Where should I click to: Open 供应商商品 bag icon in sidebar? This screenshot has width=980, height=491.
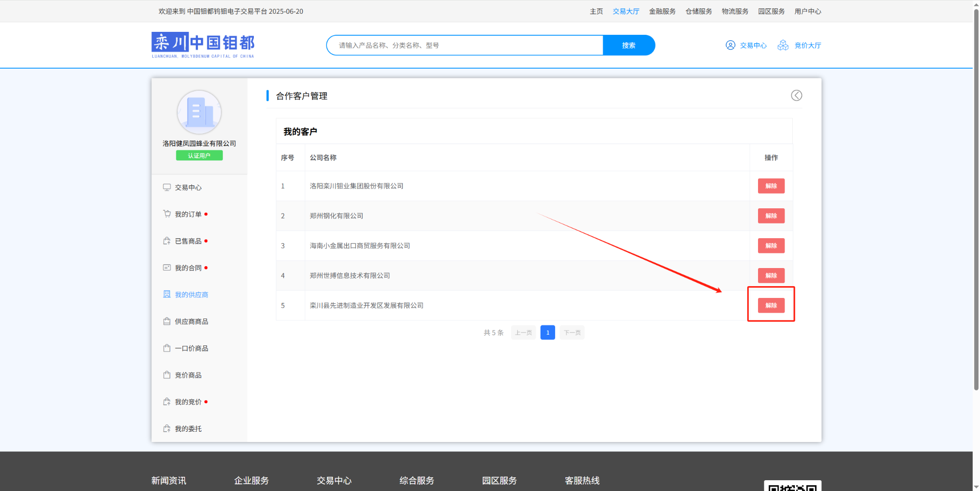point(167,321)
